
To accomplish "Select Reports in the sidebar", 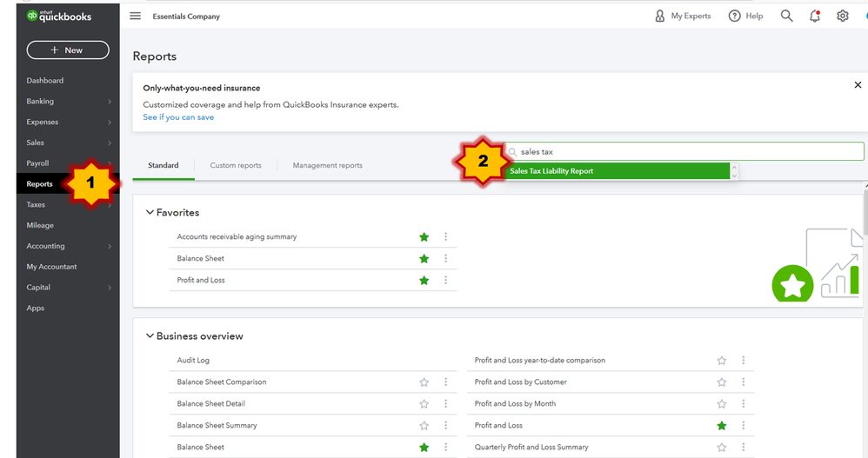I will tap(39, 183).
